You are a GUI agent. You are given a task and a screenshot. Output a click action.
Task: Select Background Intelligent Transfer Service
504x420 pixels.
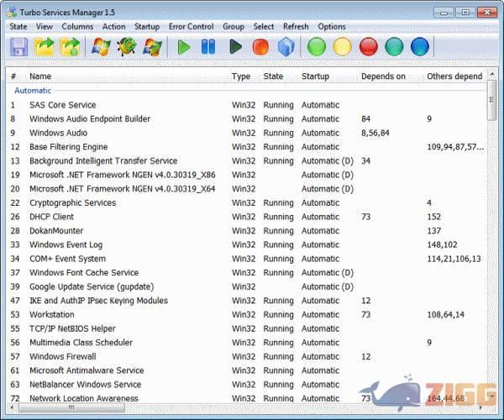246,160
